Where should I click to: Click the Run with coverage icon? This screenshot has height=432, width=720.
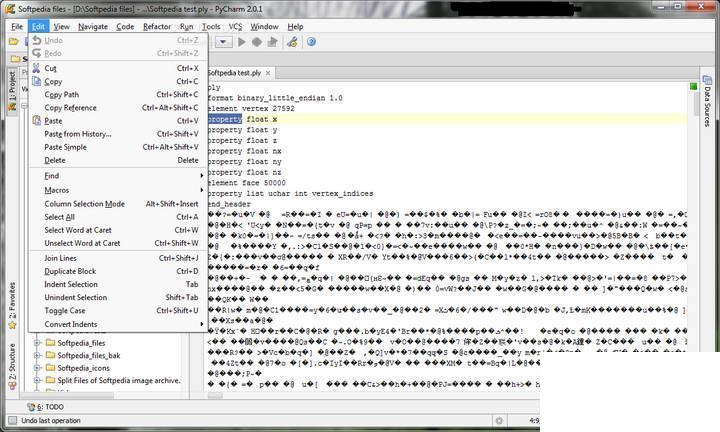(272, 42)
